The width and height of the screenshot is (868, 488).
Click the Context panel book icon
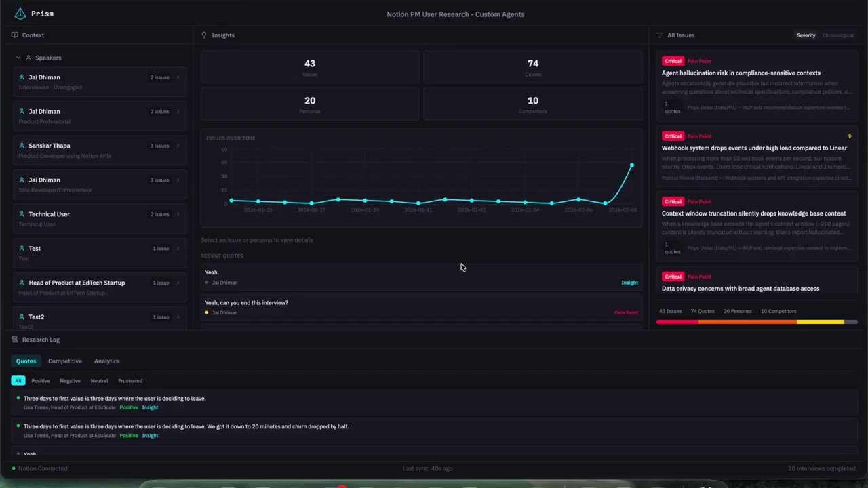15,35
